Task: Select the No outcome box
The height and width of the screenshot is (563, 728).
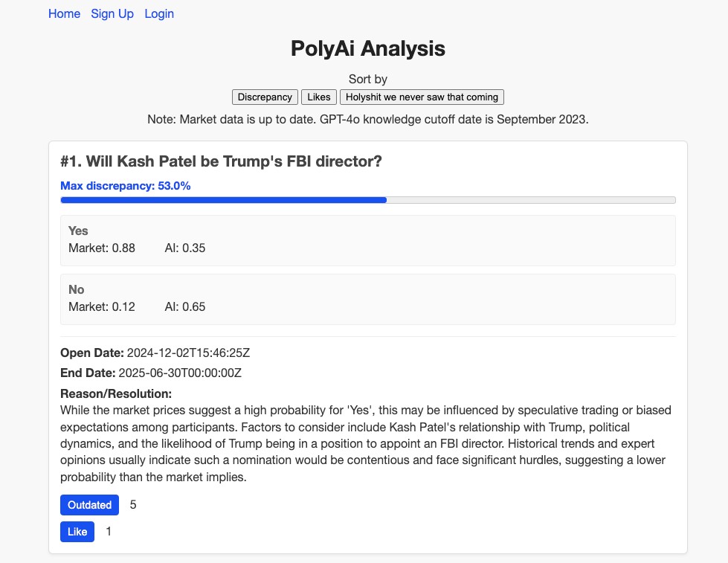Action: [x=367, y=299]
